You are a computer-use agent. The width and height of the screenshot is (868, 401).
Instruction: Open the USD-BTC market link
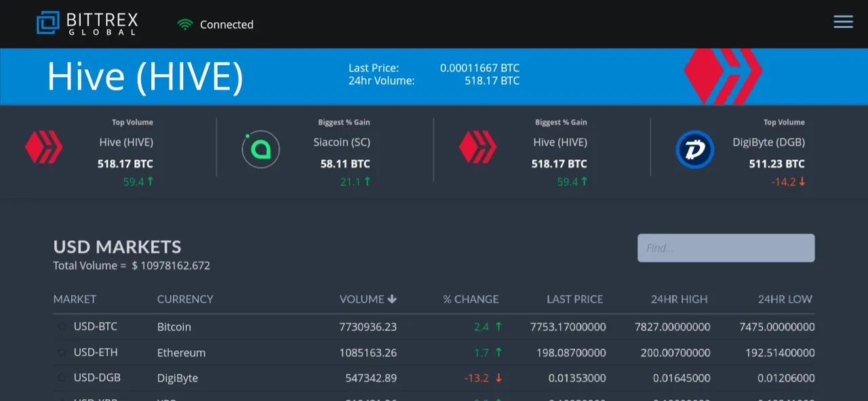[96, 326]
